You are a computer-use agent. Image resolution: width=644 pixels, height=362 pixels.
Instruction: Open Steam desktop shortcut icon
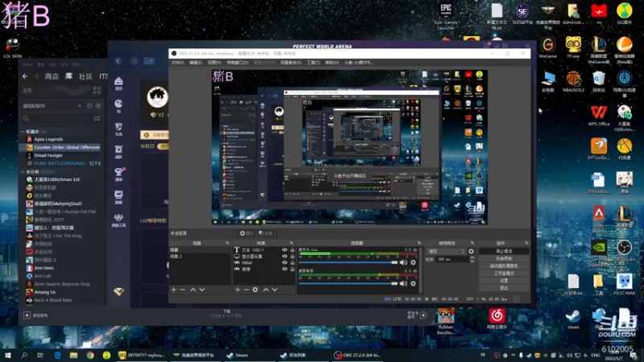[573, 319]
